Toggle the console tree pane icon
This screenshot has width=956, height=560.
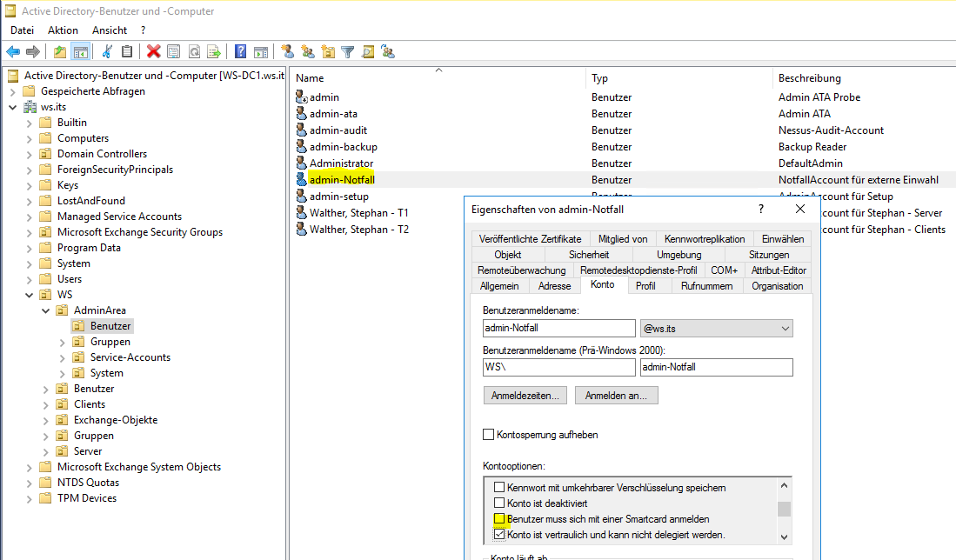pyautogui.click(x=80, y=52)
